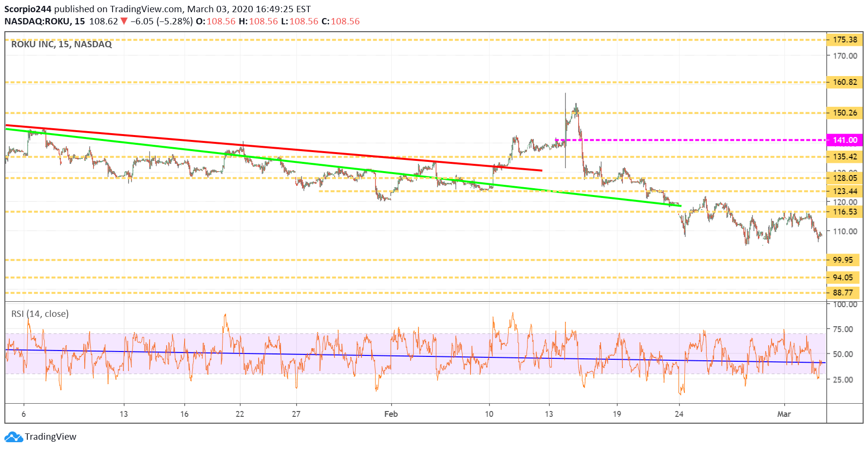Click the red down-triangle change indicator
This screenshot has height=450, width=868.
point(124,21)
